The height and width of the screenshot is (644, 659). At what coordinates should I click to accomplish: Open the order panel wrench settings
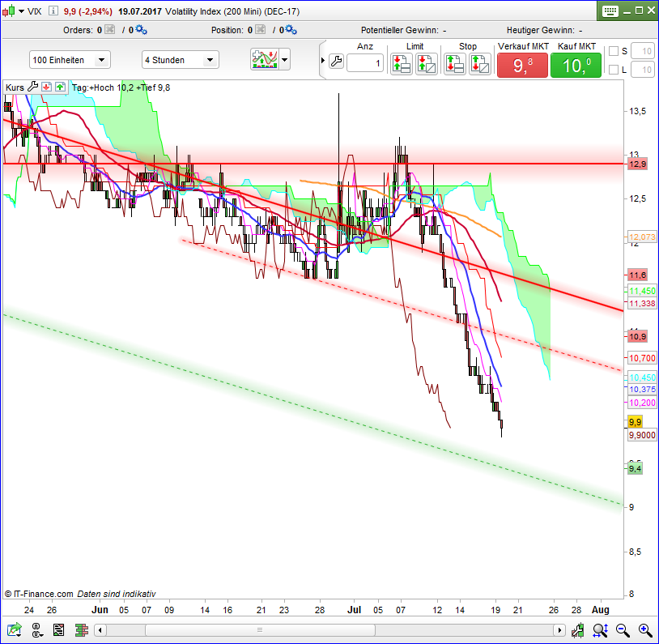(x=336, y=62)
